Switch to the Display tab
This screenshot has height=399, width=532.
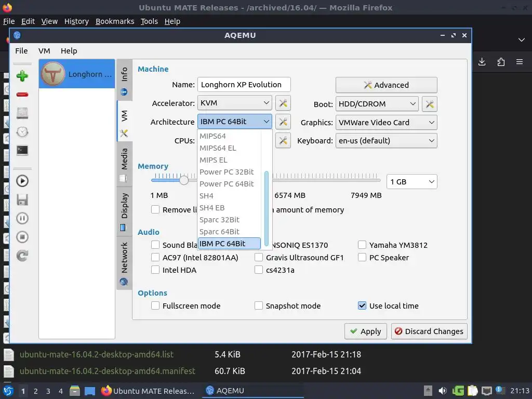pyautogui.click(x=124, y=210)
